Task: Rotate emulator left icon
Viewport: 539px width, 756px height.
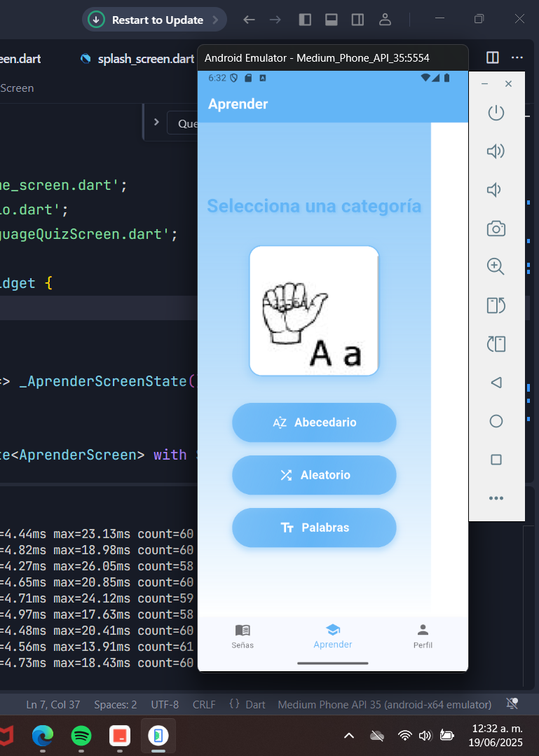Action: [x=496, y=305]
